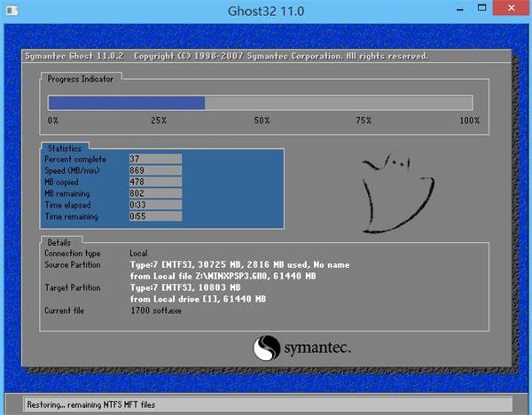Select the MB remaining value box
This screenshot has height=415, width=532.
click(x=154, y=193)
